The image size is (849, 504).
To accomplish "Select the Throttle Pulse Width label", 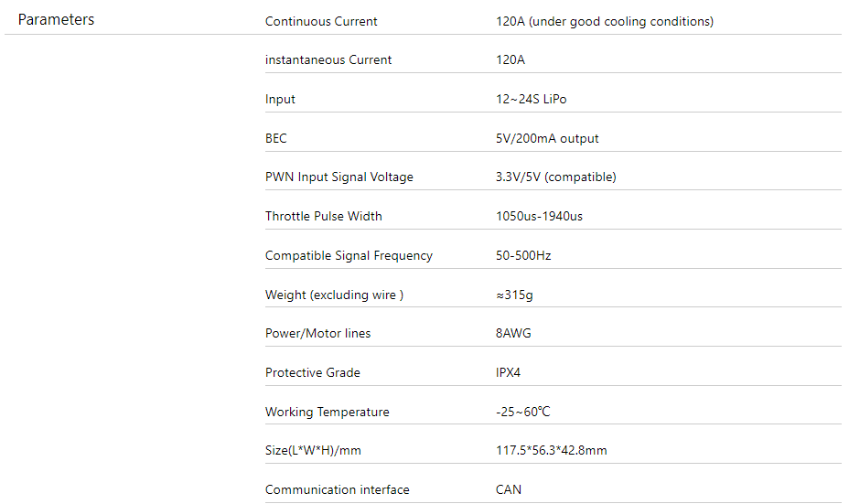I will pyautogui.click(x=324, y=216).
